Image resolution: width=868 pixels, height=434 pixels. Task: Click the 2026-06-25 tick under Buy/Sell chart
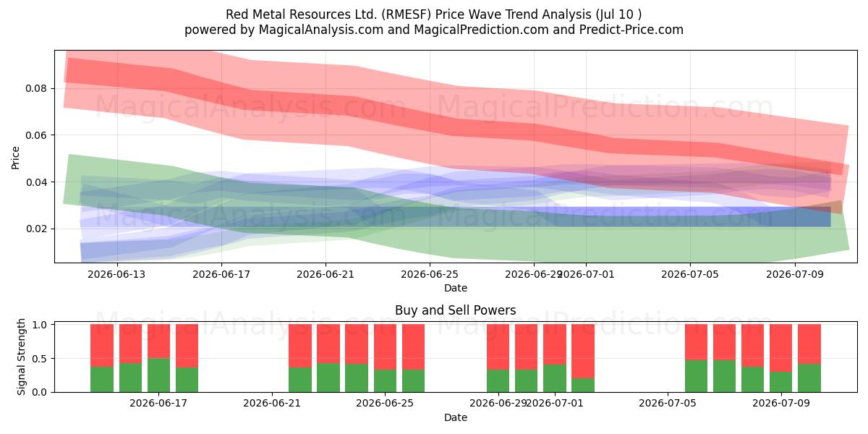(385, 404)
